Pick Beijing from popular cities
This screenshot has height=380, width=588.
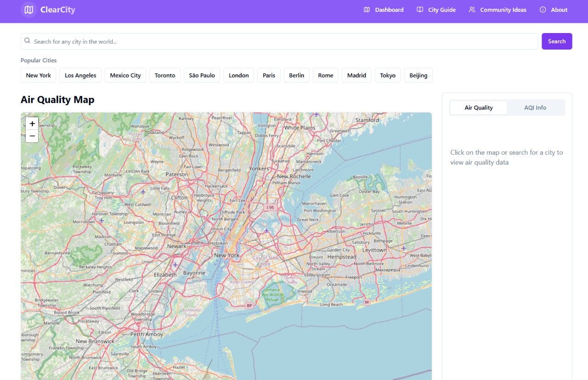coord(418,75)
